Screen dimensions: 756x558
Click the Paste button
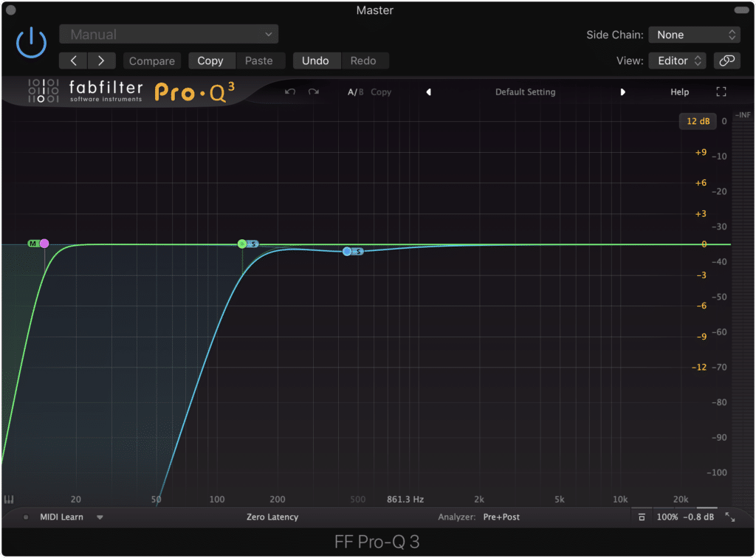259,61
